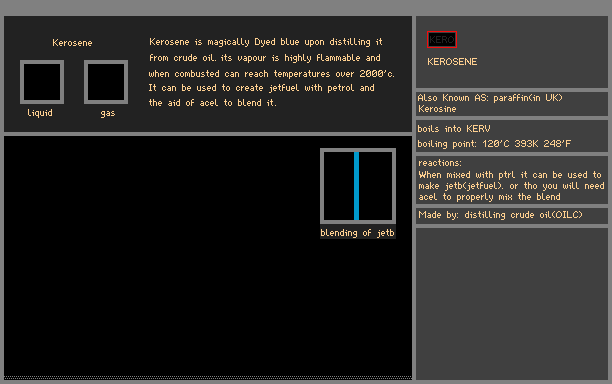
Task: Click the blending of jetb thumbnail
Action: (x=358, y=186)
